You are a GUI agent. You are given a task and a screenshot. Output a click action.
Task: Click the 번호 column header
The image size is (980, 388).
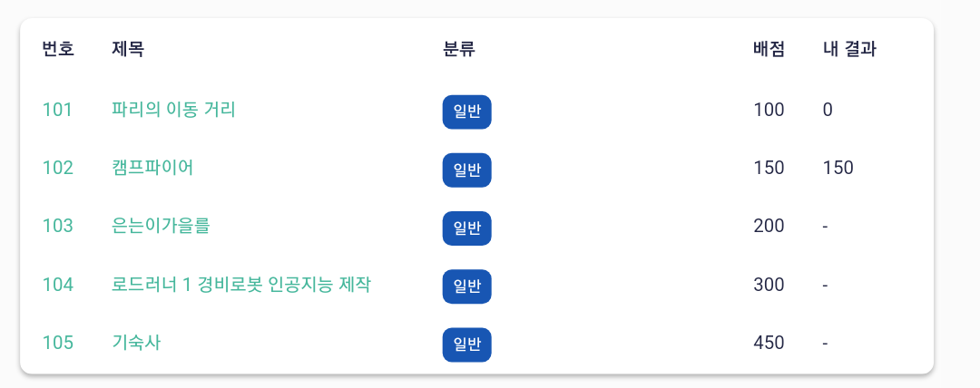[58, 49]
